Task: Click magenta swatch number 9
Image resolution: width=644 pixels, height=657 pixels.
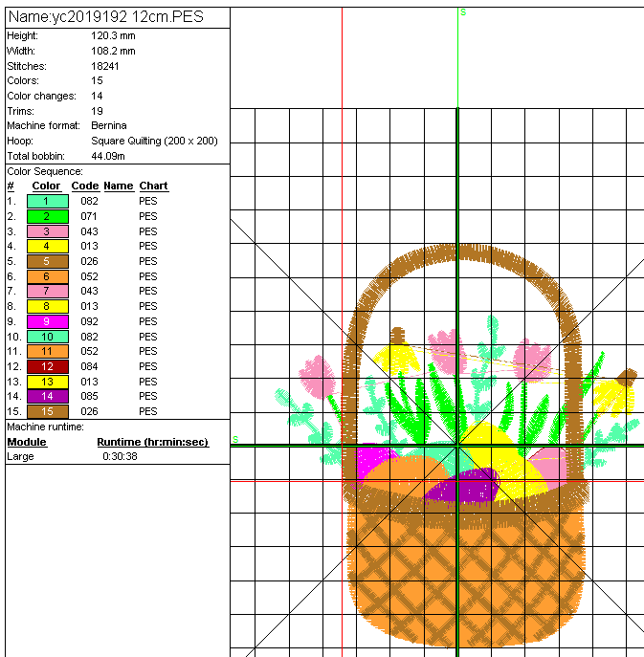Action: 48,321
